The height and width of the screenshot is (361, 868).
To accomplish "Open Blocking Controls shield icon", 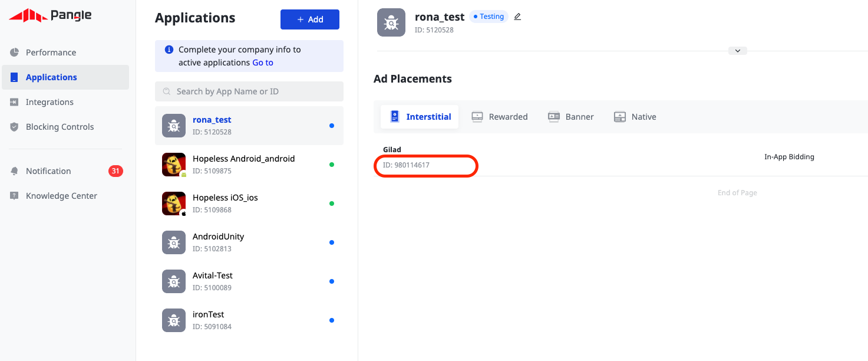I will [14, 127].
